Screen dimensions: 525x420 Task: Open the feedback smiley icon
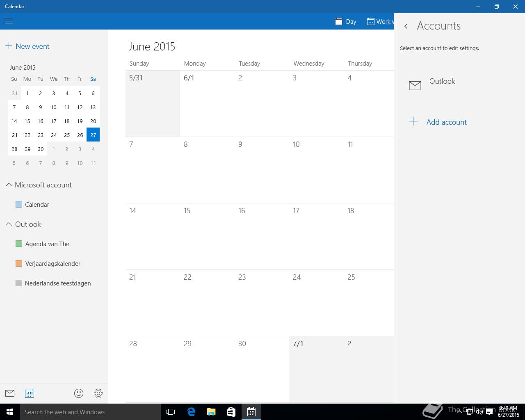(79, 393)
